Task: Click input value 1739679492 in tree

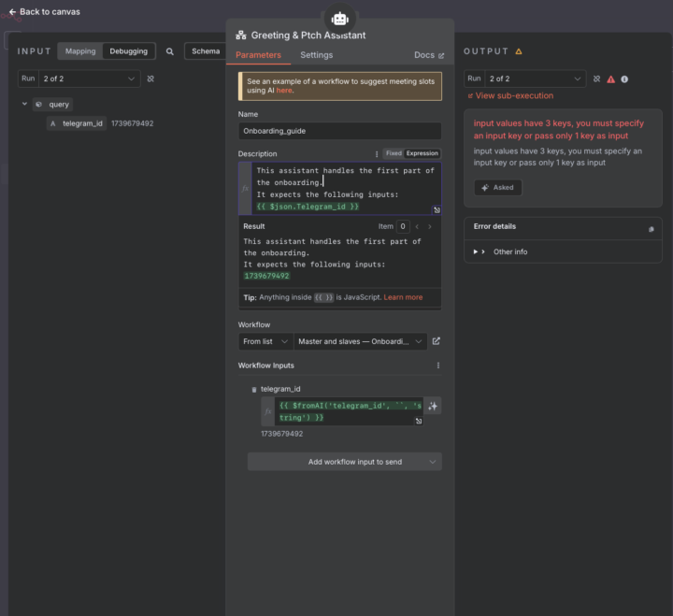Action: click(132, 123)
